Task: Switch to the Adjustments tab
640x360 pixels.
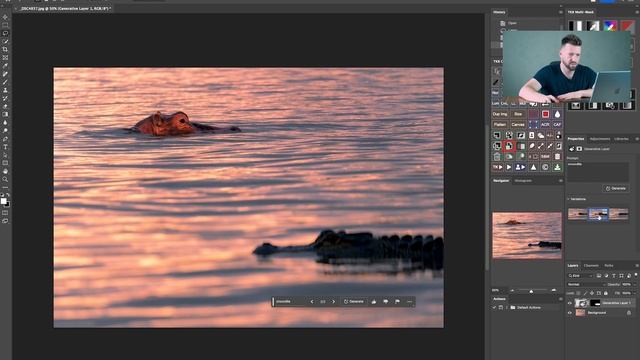Action: pos(600,139)
